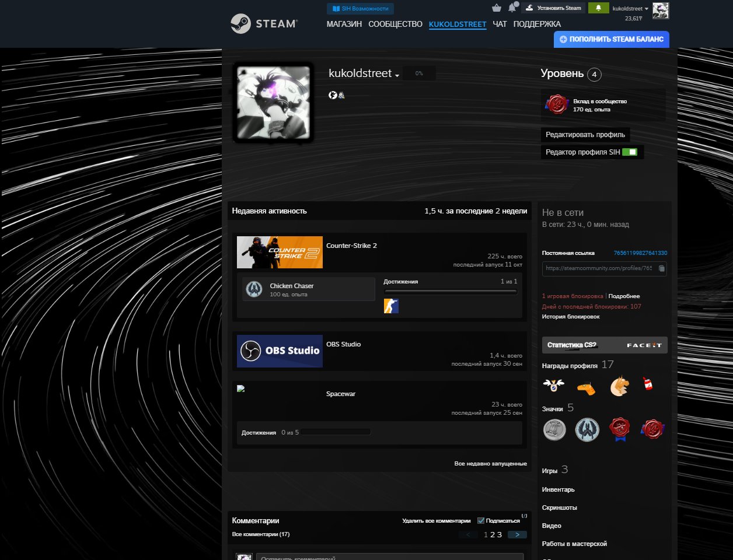This screenshot has height=560, width=733.
Task: Click the orange dinosaur profile award
Action: 619,386
